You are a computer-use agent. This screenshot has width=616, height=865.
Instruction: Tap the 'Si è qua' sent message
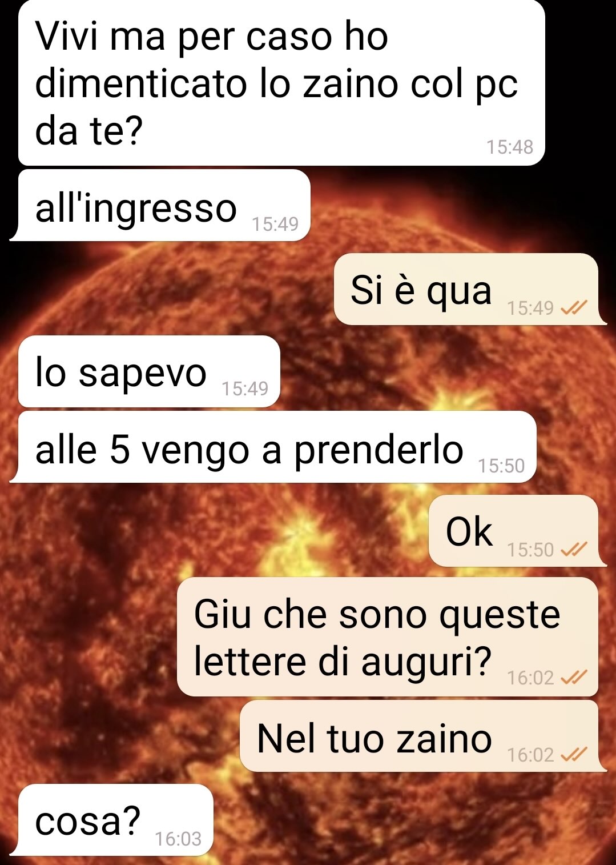tap(470, 289)
